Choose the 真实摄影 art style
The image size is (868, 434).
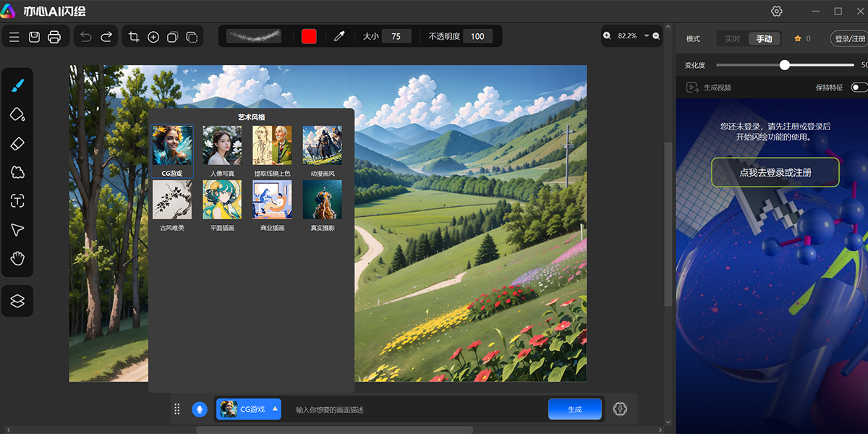pyautogui.click(x=323, y=205)
